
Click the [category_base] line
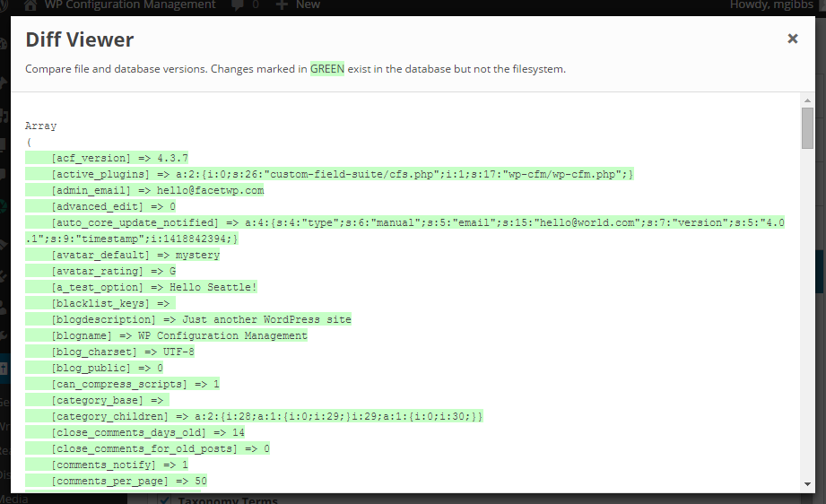coord(98,400)
